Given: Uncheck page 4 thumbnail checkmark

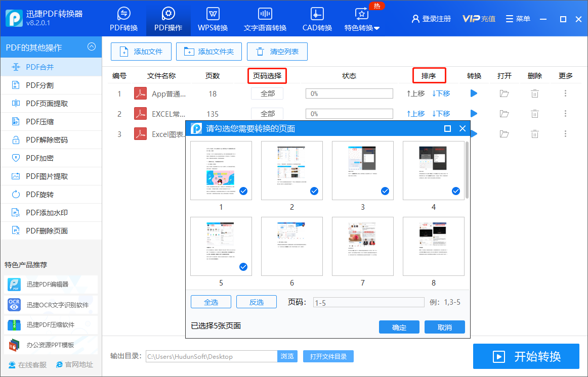Looking at the screenshot, I should pos(456,192).
